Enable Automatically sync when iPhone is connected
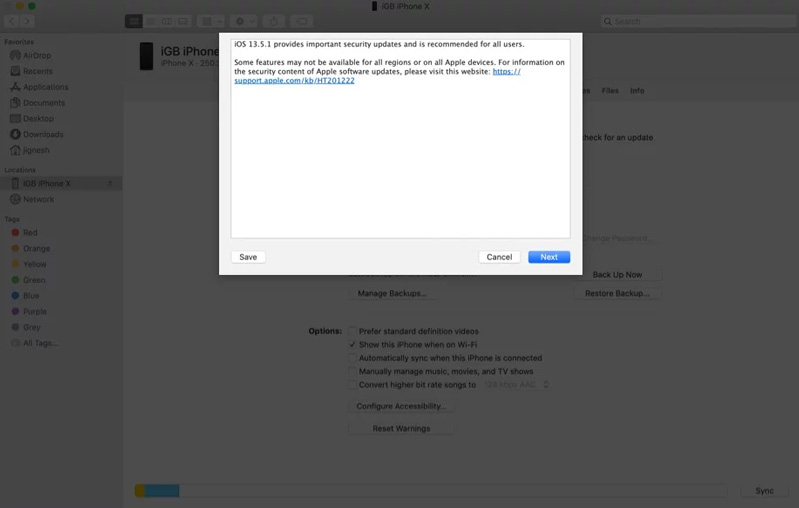This screenshot has width=799, height=508. 352,358
